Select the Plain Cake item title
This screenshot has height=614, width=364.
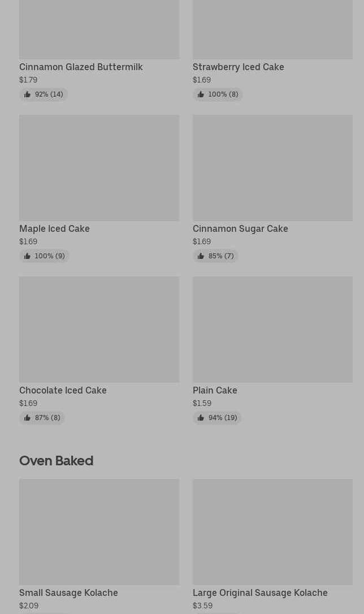215,390
